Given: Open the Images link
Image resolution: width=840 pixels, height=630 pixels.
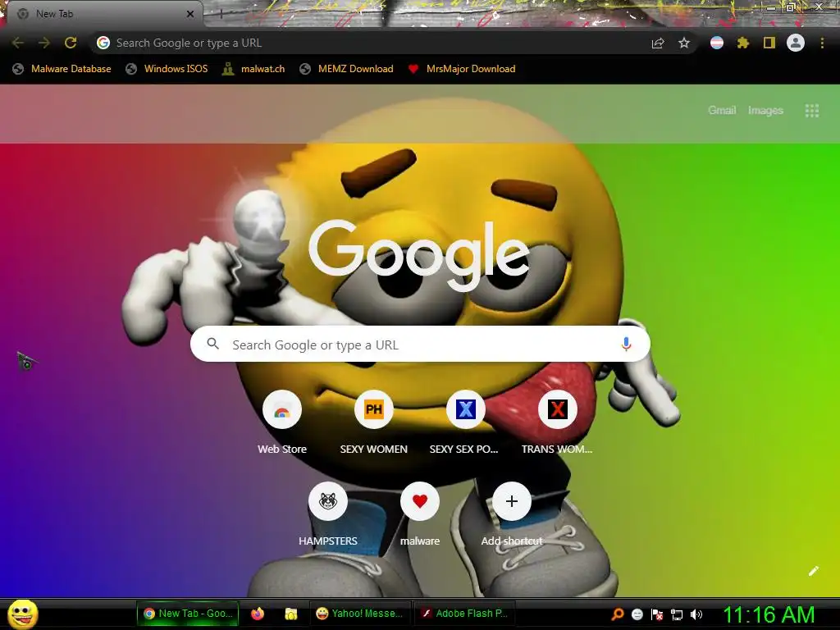Looking at the screenshot, I should click(765, 111).
